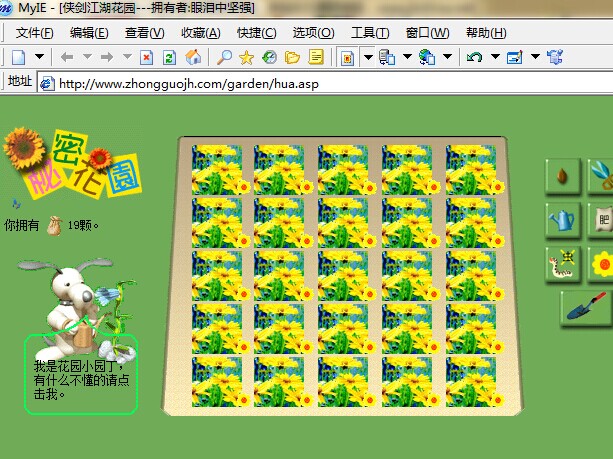Click the cascading windows toolbar icon
613x459 pixels.
(x=555, y=57)
